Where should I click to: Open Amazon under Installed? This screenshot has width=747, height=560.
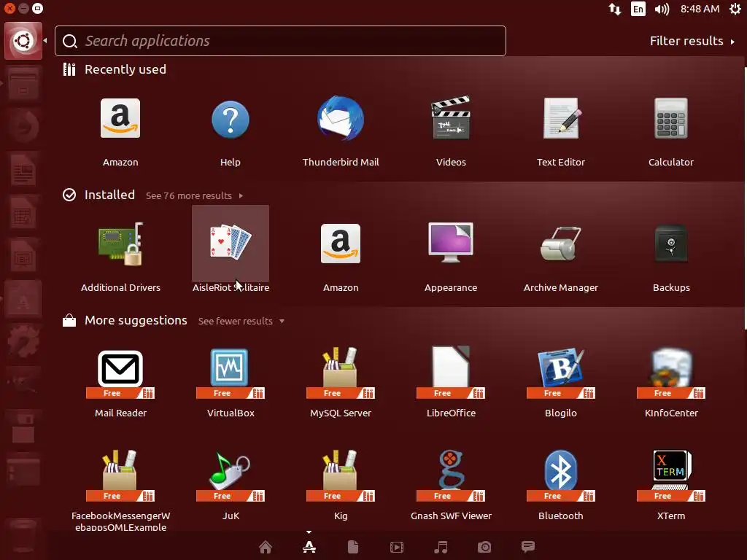[x=341, y=244]
